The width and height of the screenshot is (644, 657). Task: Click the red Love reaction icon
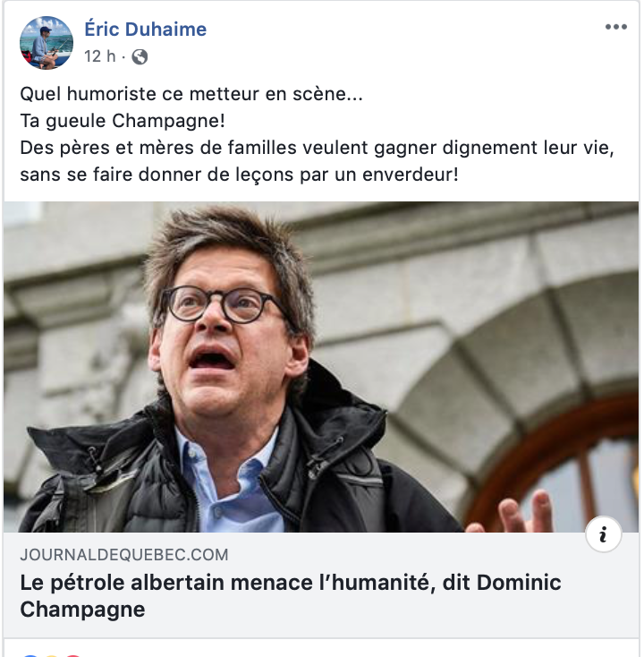point(72,655)
